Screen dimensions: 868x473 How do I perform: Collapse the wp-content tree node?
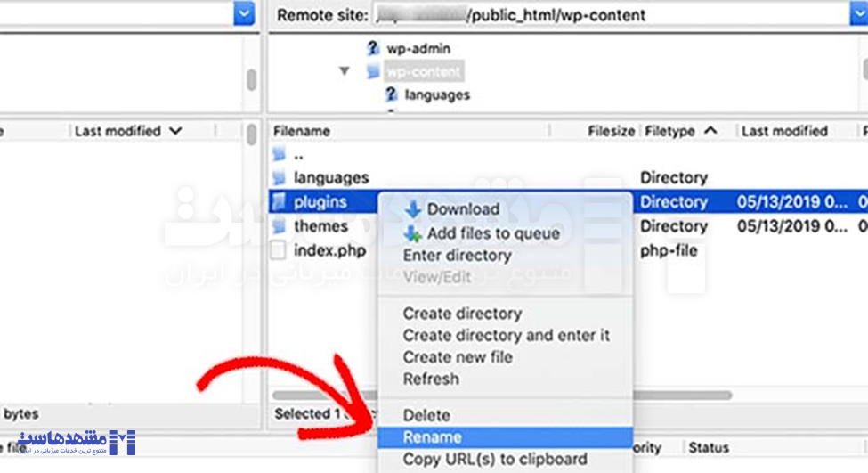(x=345, y=71)
